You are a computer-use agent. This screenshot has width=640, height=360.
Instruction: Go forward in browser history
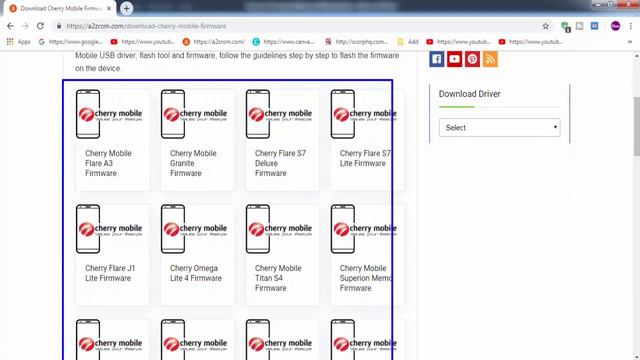(25, 26)
